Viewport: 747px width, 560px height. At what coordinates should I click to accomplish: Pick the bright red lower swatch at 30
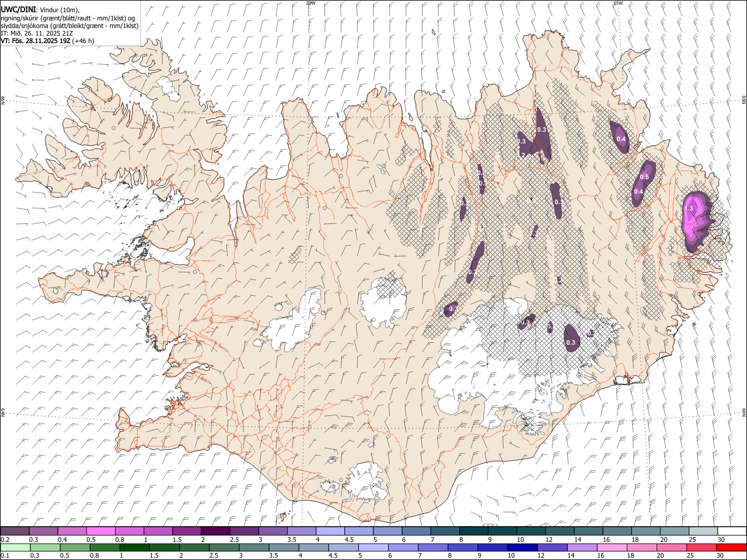click(x=732, y=548)
